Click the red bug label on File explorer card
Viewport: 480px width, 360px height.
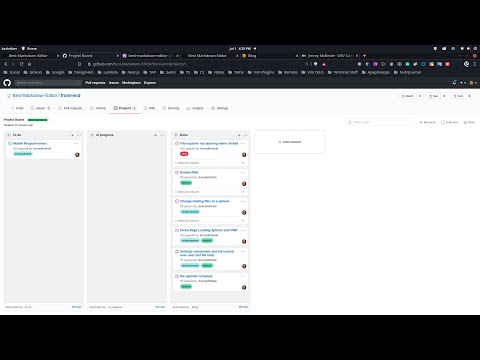click(184, 154)
